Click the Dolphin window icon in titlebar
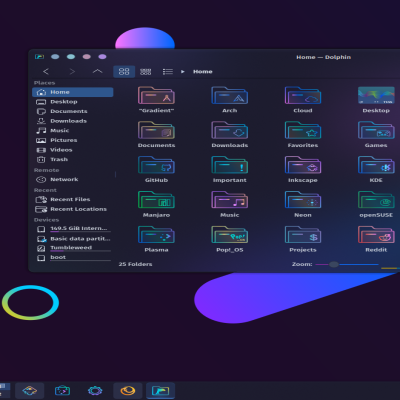Viewport: 400px width, 400px height. point(39,57)
